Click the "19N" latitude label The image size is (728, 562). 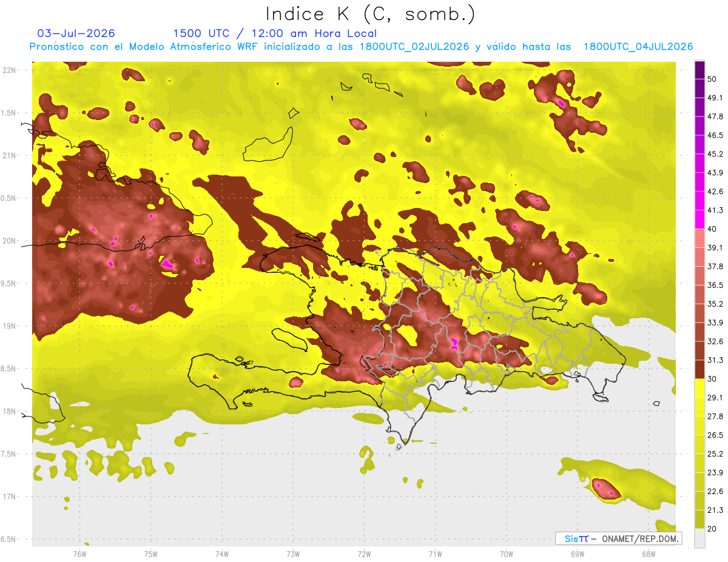click(10, 326)
